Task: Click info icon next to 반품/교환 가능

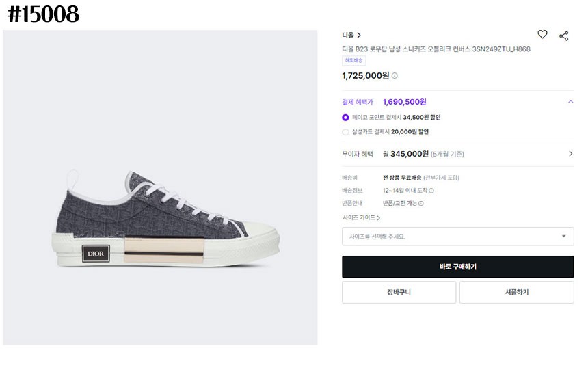Action: 421,203
